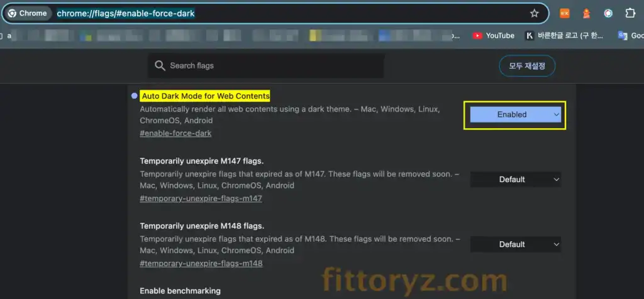Click the Chrome site info chip
The height and width of the screenshot is (299, 644).
[28, 14]
